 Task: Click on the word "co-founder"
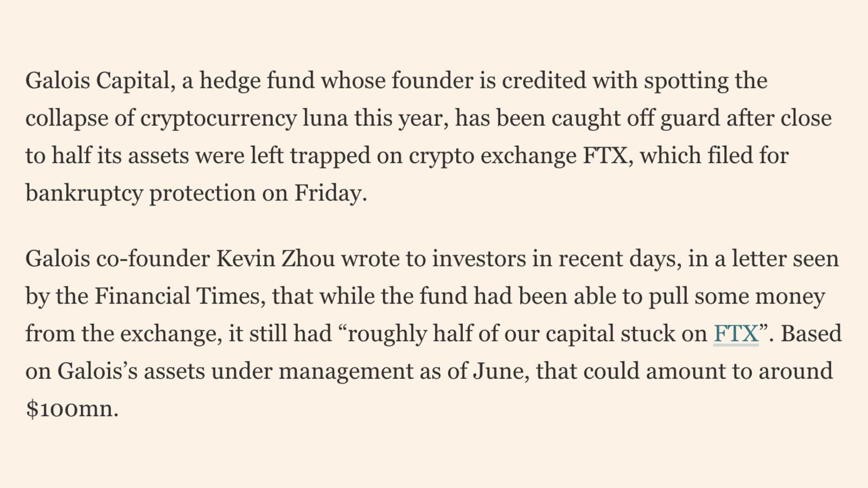pos(153,259)
